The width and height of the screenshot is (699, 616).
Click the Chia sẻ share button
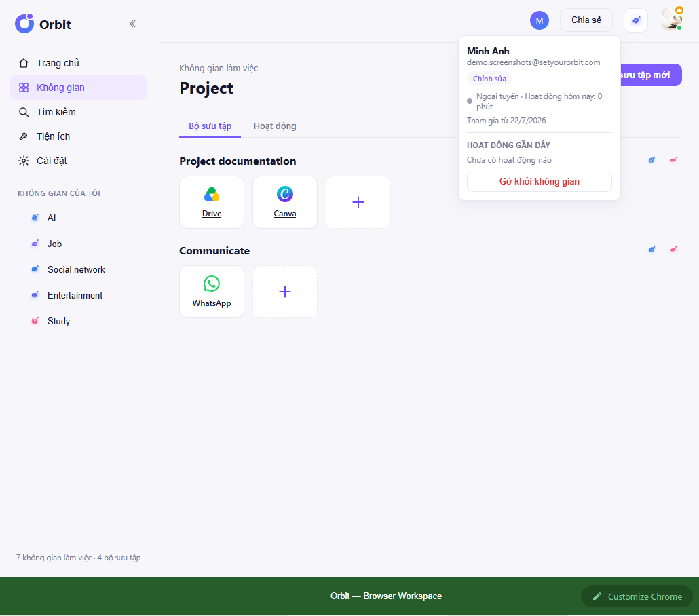click(x=586, y=20)
